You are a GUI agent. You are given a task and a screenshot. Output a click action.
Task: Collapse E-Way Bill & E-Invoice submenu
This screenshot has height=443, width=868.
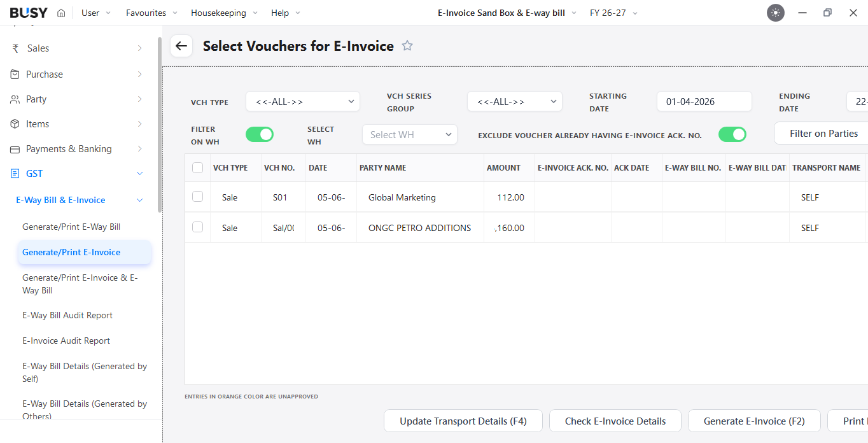[139, 200]
